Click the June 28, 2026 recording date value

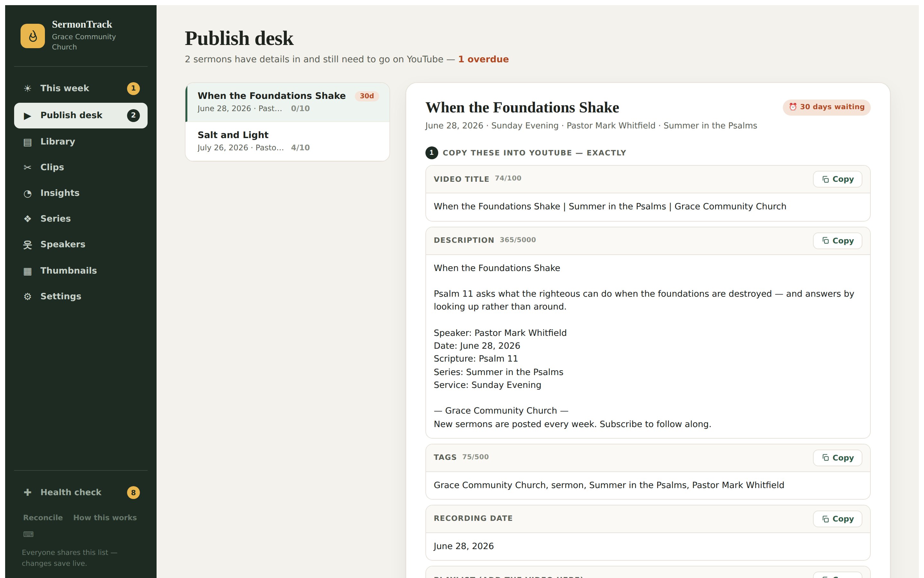464,546
